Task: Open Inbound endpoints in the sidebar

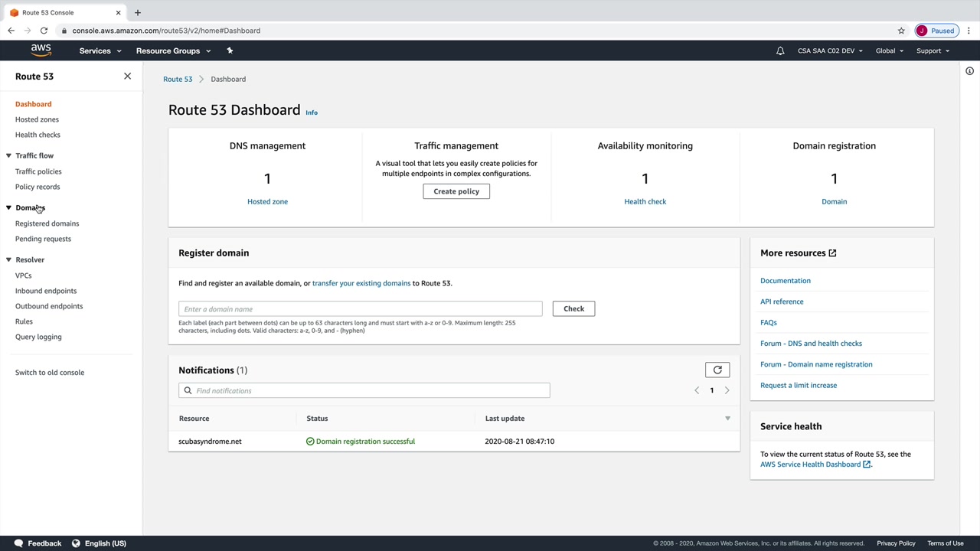Action: coord(46,291)
